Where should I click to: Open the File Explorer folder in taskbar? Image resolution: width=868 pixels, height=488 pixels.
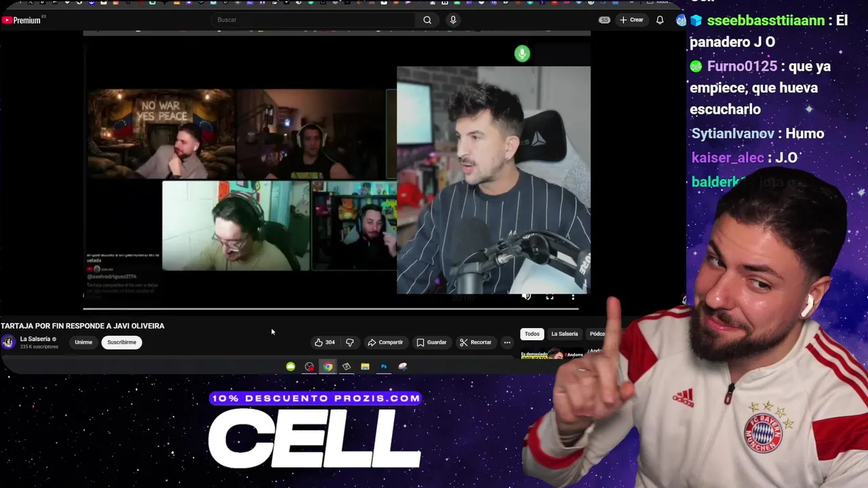tap(365, 367)
